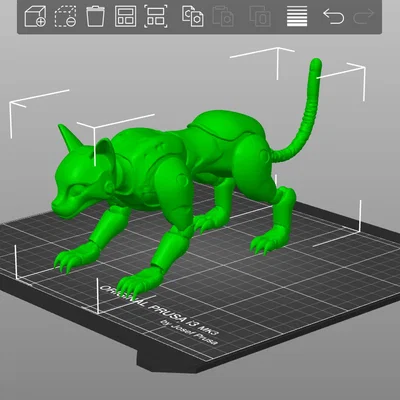Viewport: 400px width, 400px height.
Task: Click the greyed-out Paste icon
Action: click(223, 16)
